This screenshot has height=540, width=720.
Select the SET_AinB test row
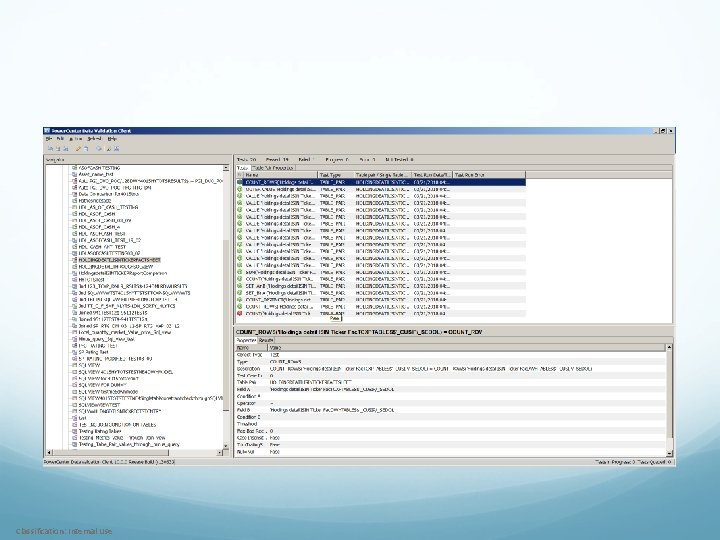tap(381, 286)
